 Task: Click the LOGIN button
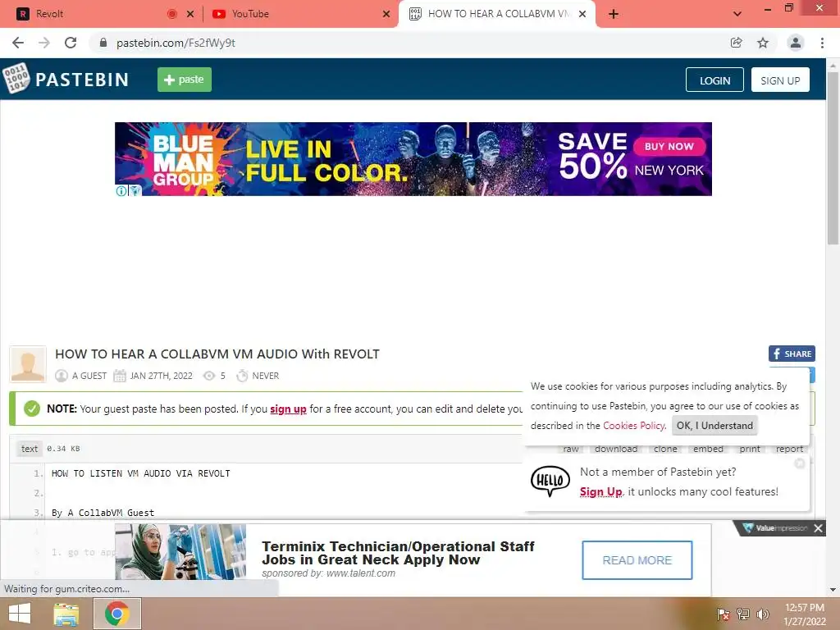click(x=714, y=80)
